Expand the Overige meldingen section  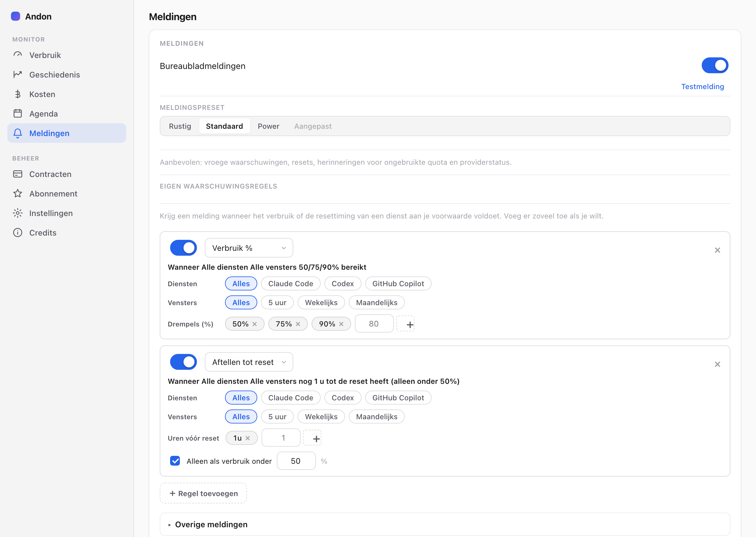(x=445, y=524)
